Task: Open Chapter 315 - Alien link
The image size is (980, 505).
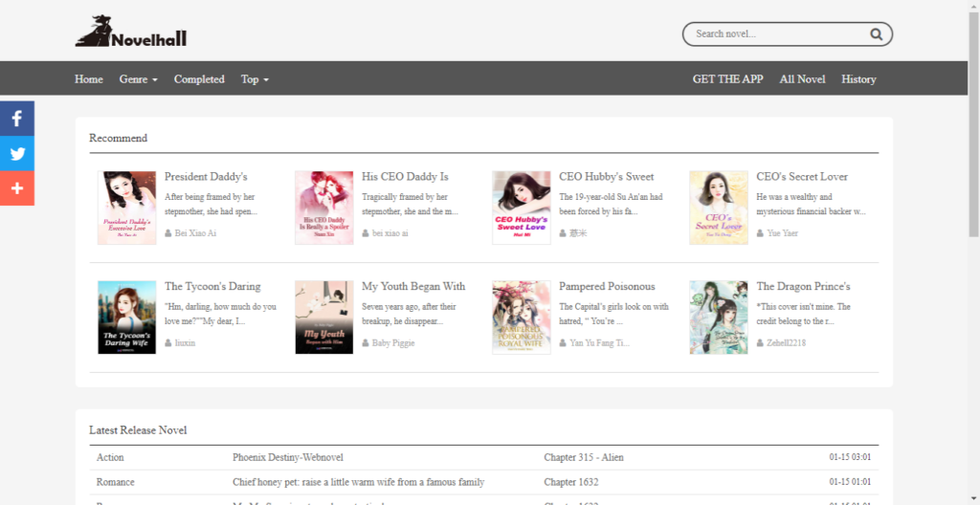Action: pos(584,457)
